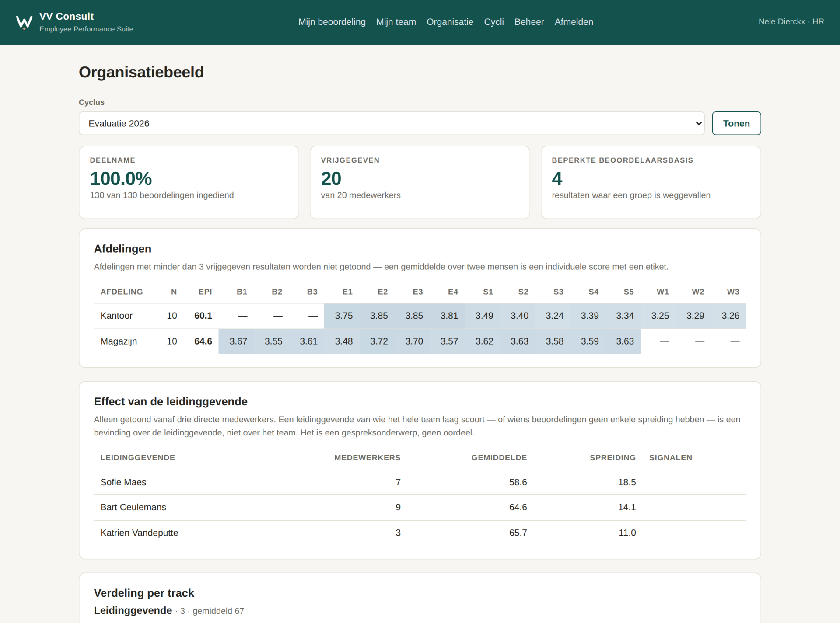Image resolution: width=840 pixels, height=623 pixels.
Task: Click the Leidinggevende track label
Action: click(133, 610)
